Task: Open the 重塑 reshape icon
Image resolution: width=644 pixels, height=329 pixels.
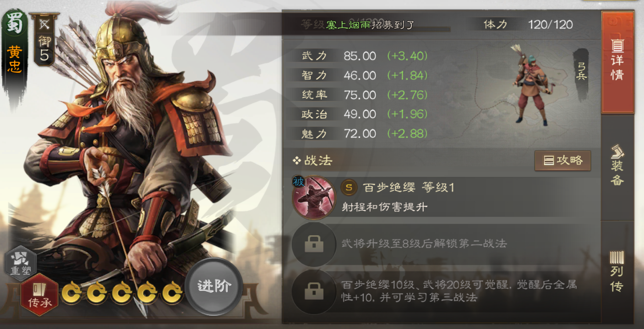Action: [20, 263]
